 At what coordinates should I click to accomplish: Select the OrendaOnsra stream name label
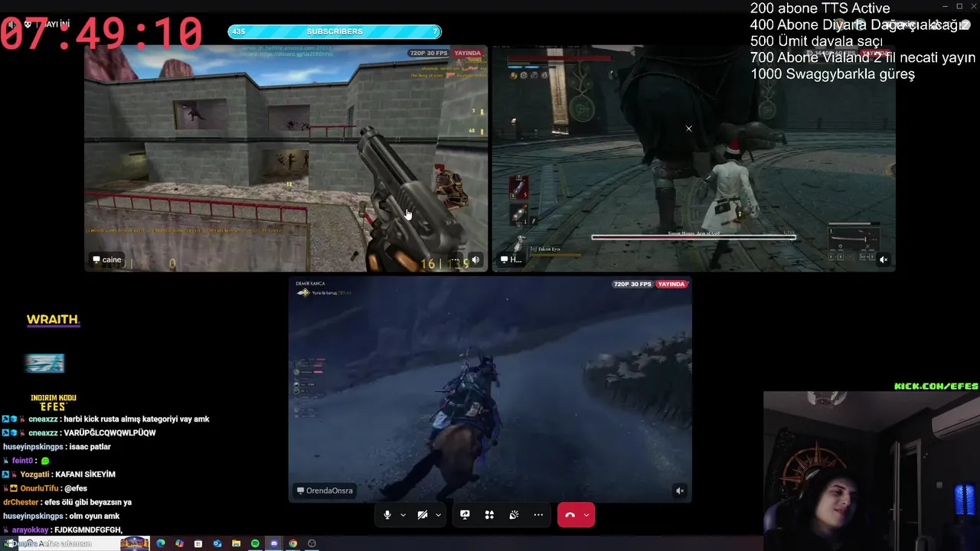(x=325, y=491)
